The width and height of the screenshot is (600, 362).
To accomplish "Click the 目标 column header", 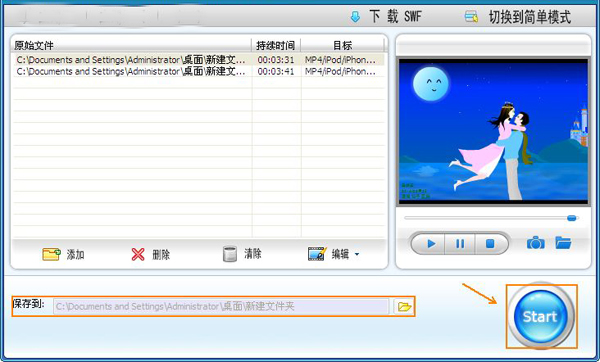I will pyautogui.click(x=342, y=46).
